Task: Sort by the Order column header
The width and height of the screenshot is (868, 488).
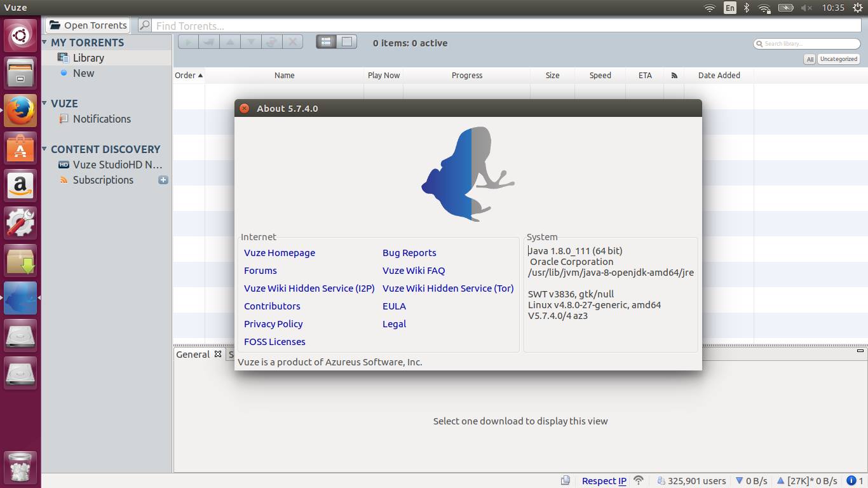Action: click(x=189, y=75)
